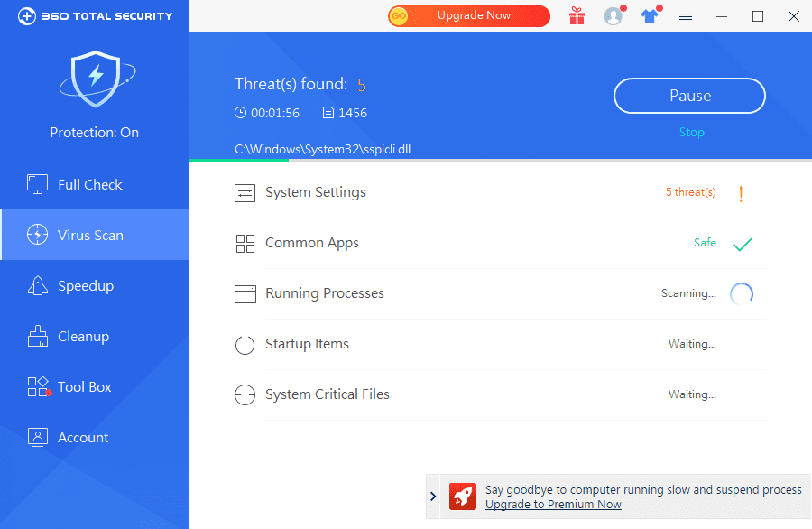Open the Upgrade to Premium Now link

[x=553, y=504]
